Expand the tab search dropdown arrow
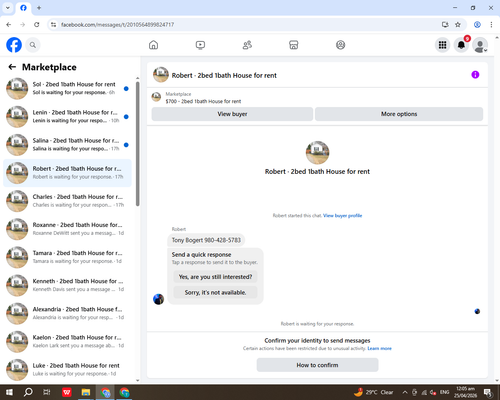The height and width of the screenshot is (400, 500). click(8, 8)
